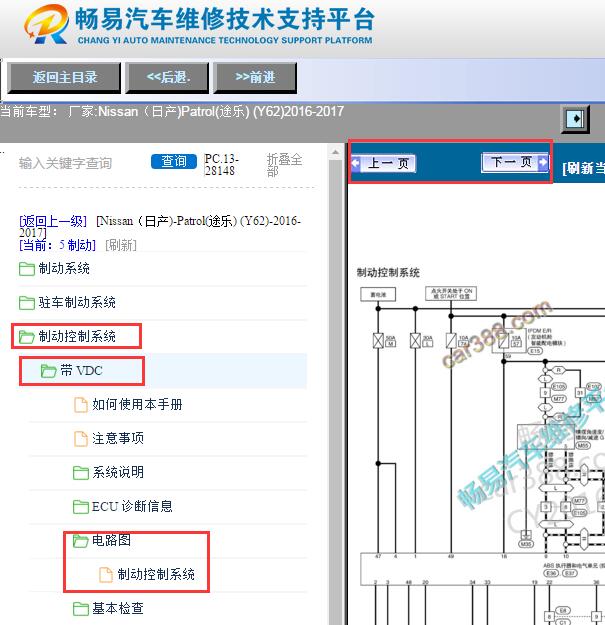Go to previous page with 上一页
The image size is (605, 625).
383,163
